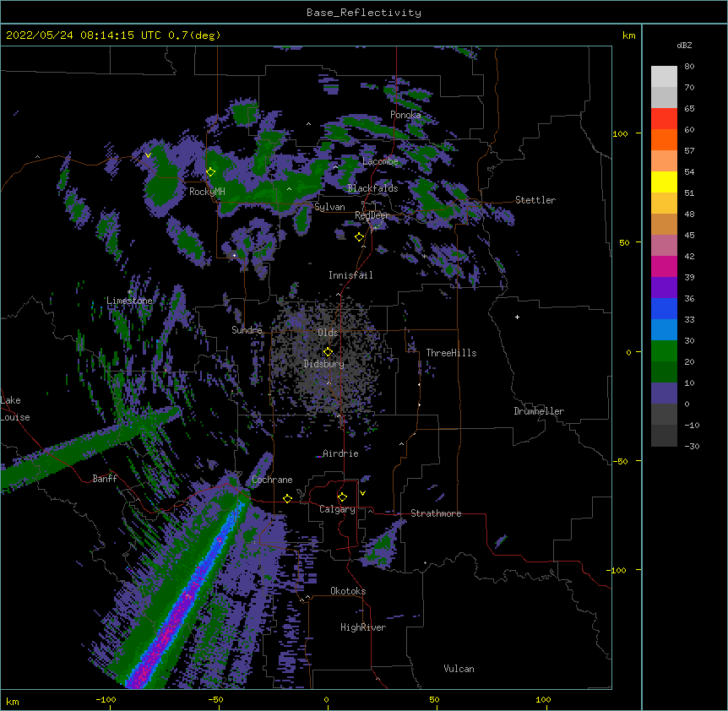Select the RedDeer city label
This screenshot has height=711, width=728.
click(x=372, y=215)
